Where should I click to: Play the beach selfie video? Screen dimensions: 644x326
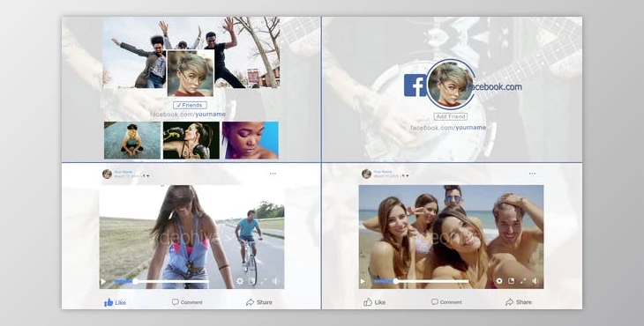363,281
